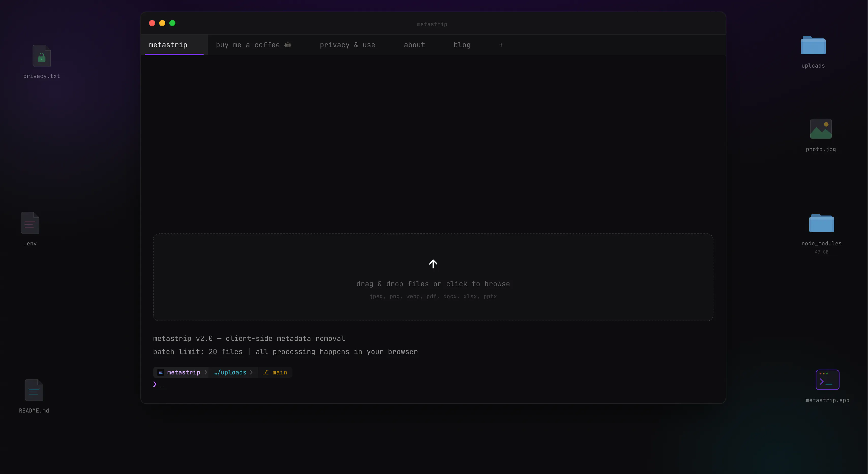The image size is (868, 474).
Task: Add a new tab with plus button
Action: coord(501,45)
